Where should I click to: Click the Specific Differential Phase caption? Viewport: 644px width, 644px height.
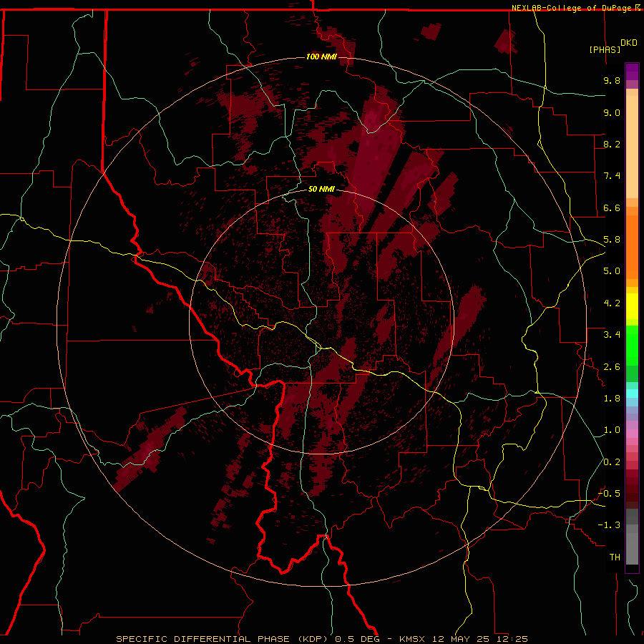point(322,639)
